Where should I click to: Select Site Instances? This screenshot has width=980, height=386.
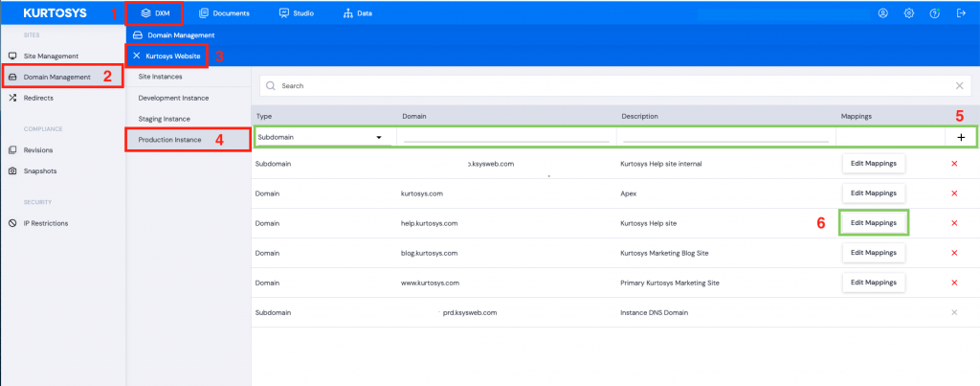[x=161, y=77]
